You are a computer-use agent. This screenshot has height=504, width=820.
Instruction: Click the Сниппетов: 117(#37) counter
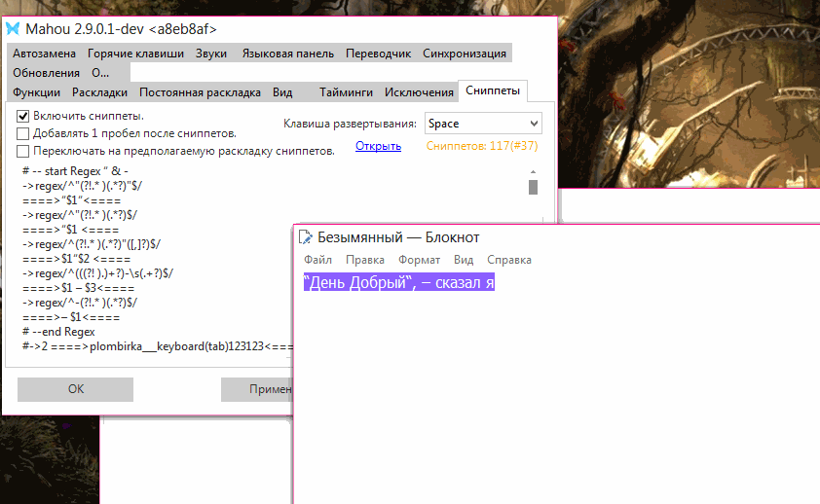(482, 146)
